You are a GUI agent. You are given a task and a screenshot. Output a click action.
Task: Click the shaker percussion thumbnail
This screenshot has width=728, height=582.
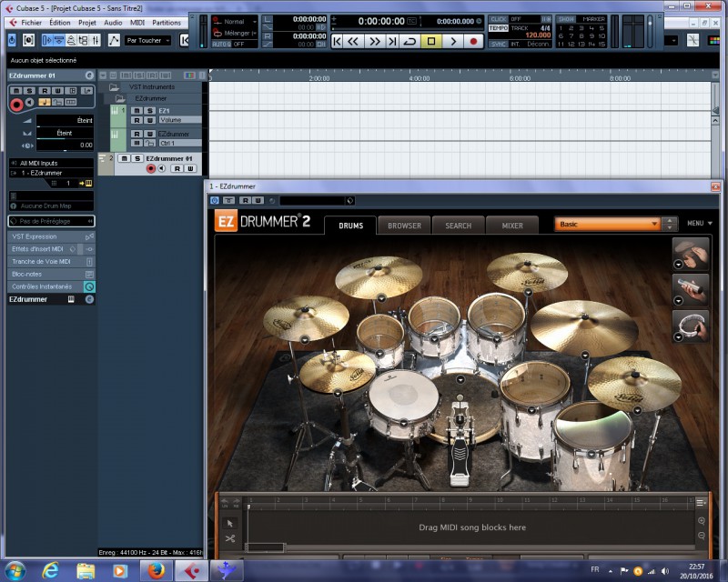tap(691, 290)
